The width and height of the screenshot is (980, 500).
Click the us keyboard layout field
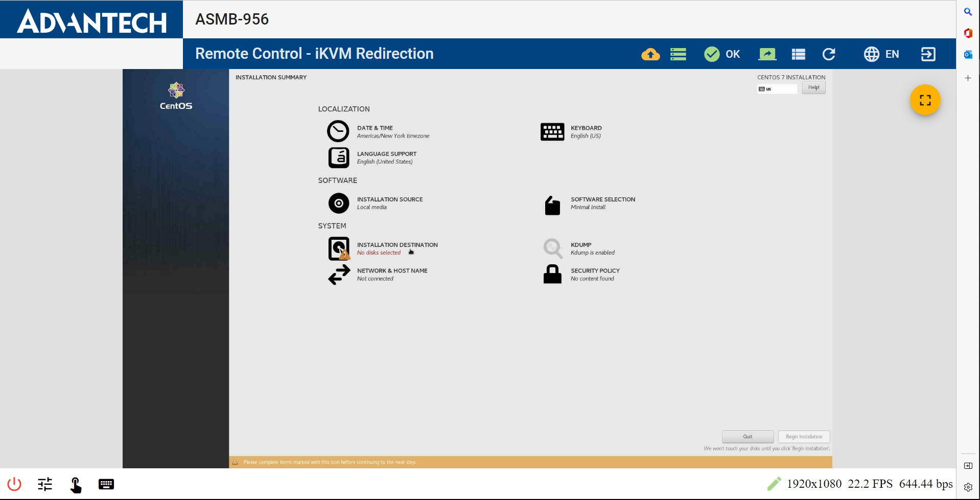[777, 89]
